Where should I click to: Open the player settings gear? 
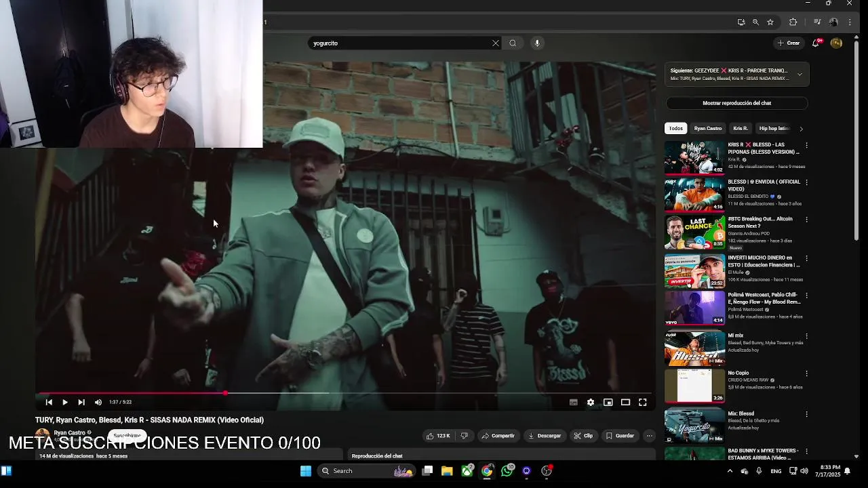591,402
